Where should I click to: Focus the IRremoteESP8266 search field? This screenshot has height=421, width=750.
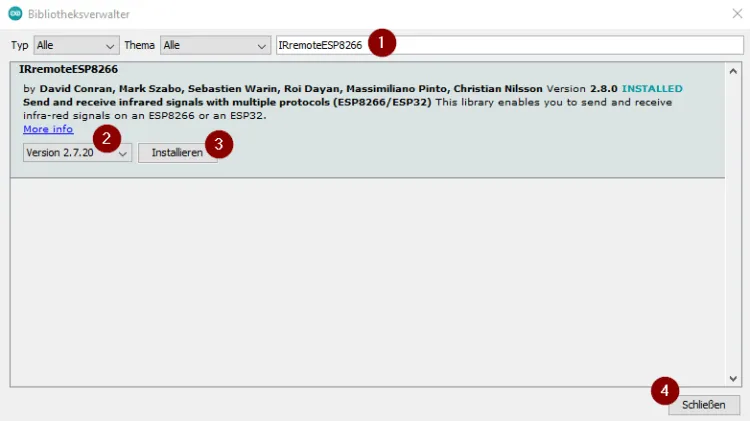coord(560,46)
